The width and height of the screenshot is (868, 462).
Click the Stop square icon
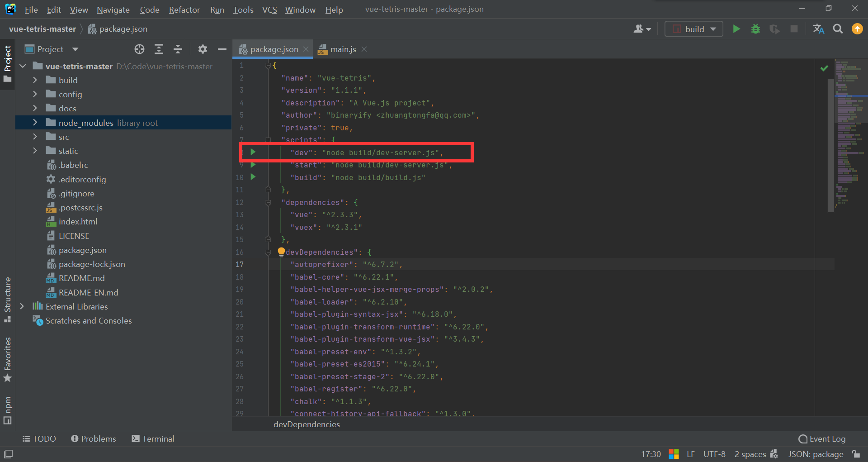[x=794, y=29]
